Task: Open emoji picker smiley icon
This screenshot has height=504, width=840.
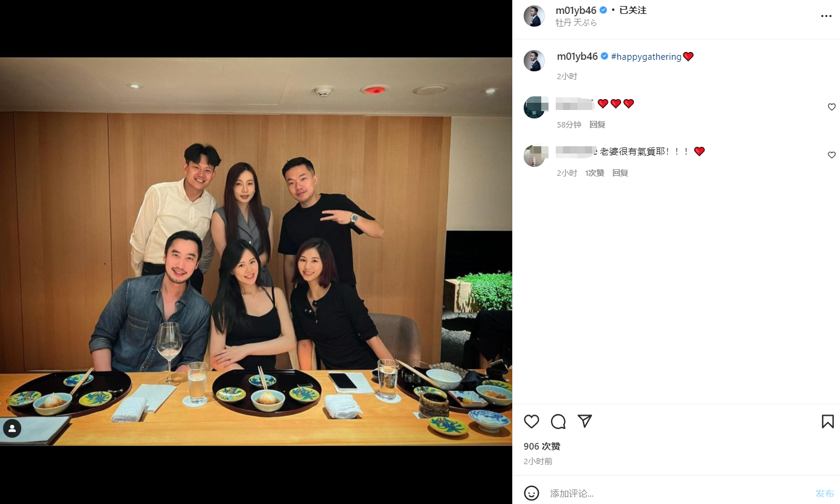Action: click(532, 493)
